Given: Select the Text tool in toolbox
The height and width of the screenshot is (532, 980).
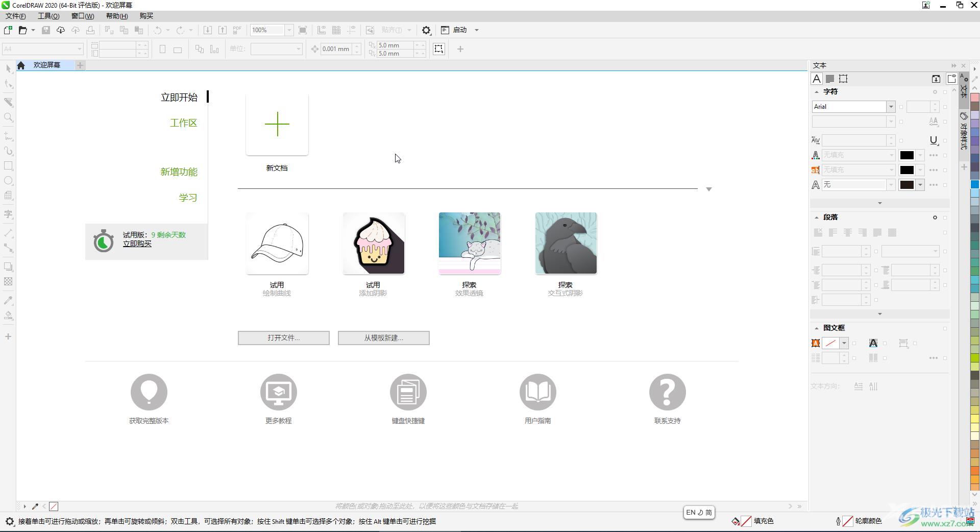Looking at the screenshot, I should click(x=8, y=214).
